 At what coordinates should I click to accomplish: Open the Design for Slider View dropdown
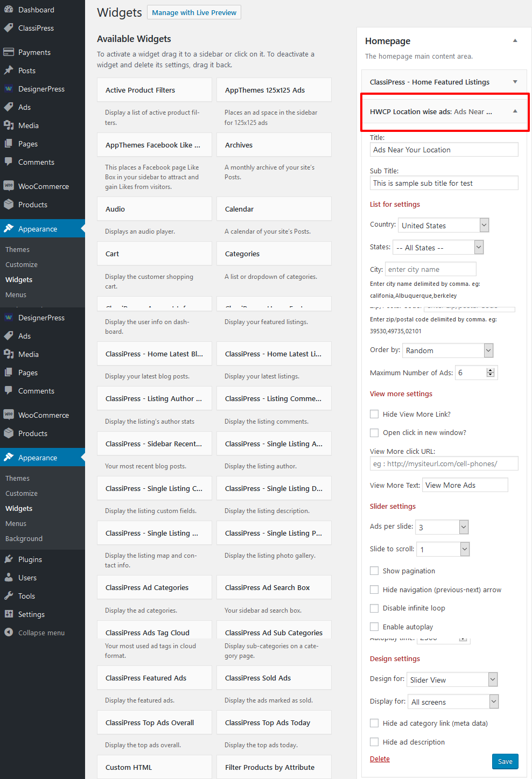[452, 679]
